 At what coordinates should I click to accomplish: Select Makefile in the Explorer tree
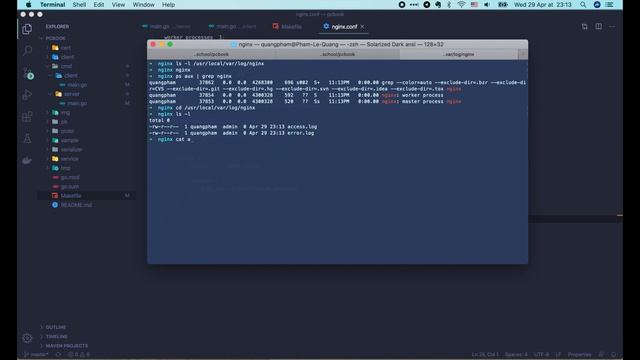tap(71, 196)
